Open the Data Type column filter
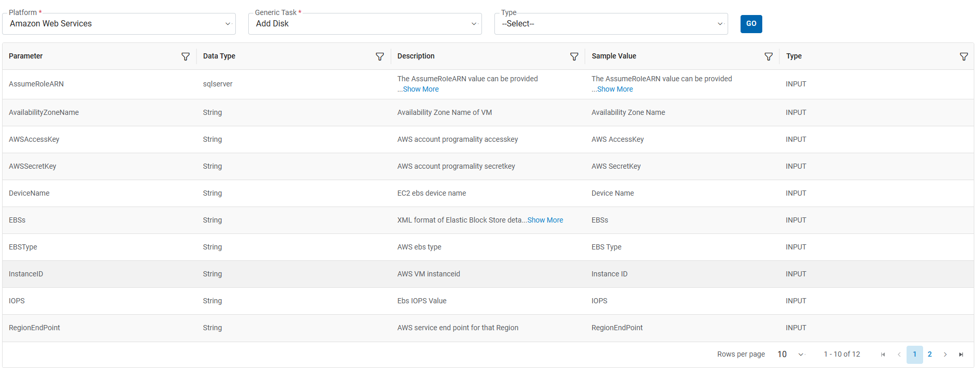 [x=380, y=56]
